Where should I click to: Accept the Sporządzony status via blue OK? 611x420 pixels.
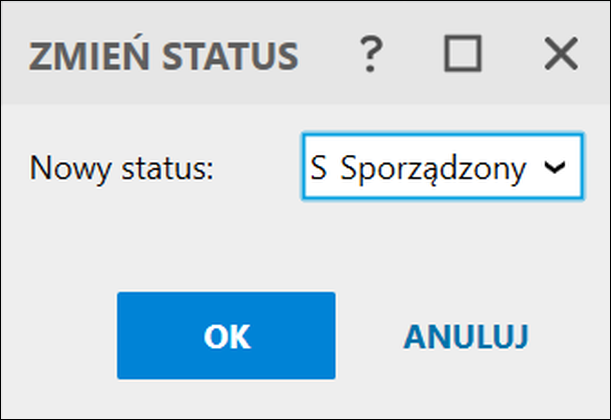point(226,335)
